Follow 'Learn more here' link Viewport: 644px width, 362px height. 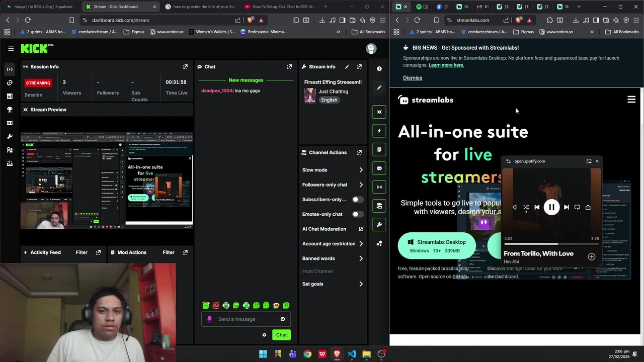[446, 65]
